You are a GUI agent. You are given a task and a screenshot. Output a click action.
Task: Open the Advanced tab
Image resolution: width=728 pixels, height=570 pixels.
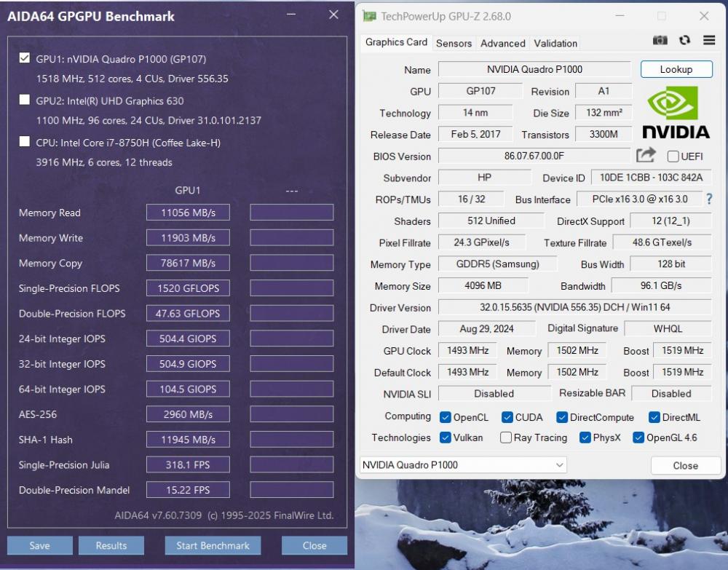502,43
